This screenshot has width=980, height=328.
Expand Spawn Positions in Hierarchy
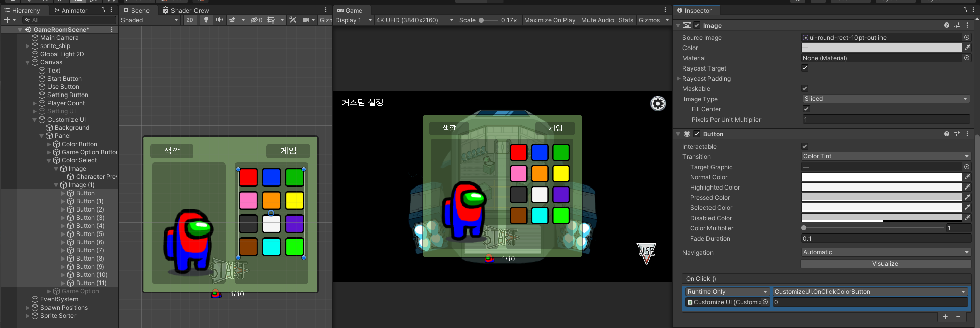coord(28,308)
